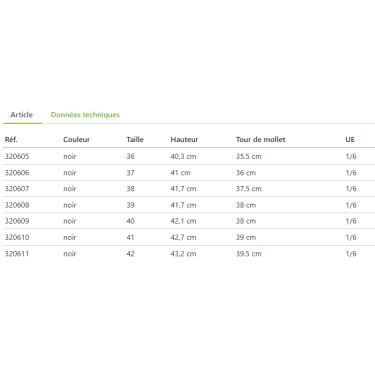Click reference number 320606
Viewport: 375px width, 375px height.
click(x=17, y=173)
